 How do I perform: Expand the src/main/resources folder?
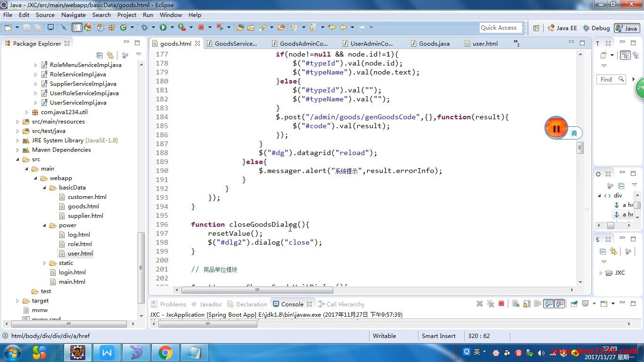(18, 122)
